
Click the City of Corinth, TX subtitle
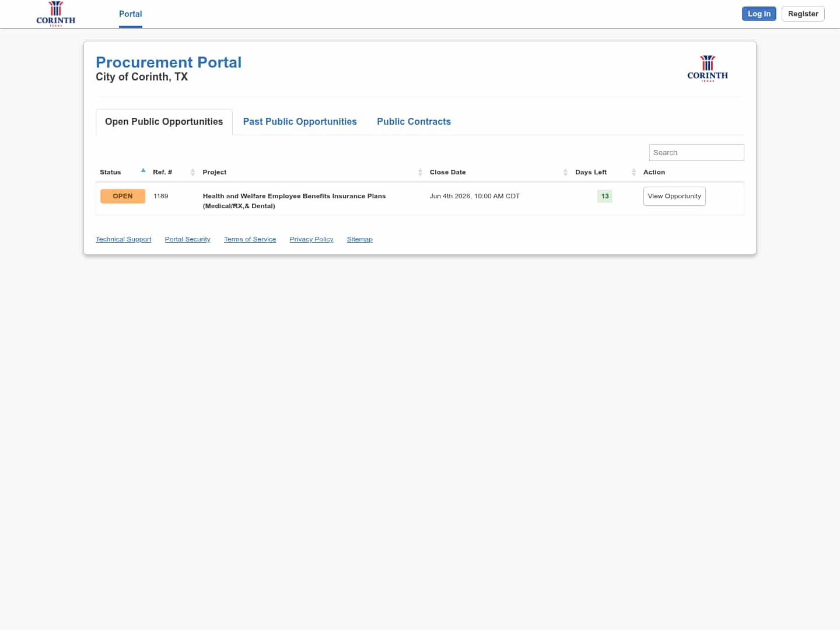pos(142,77)
